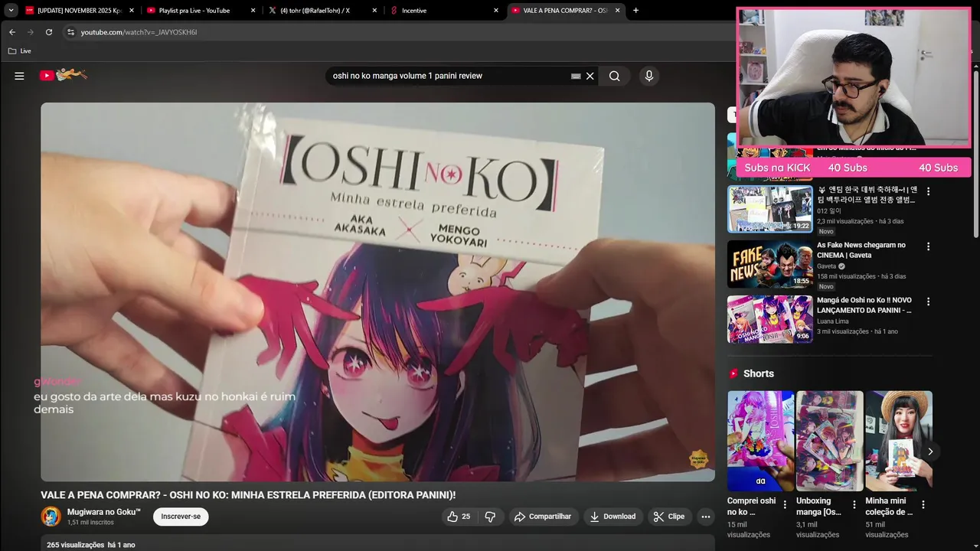
Task: Close the VALE A PENA COMPRAR tab
Action: click(617, 11)
